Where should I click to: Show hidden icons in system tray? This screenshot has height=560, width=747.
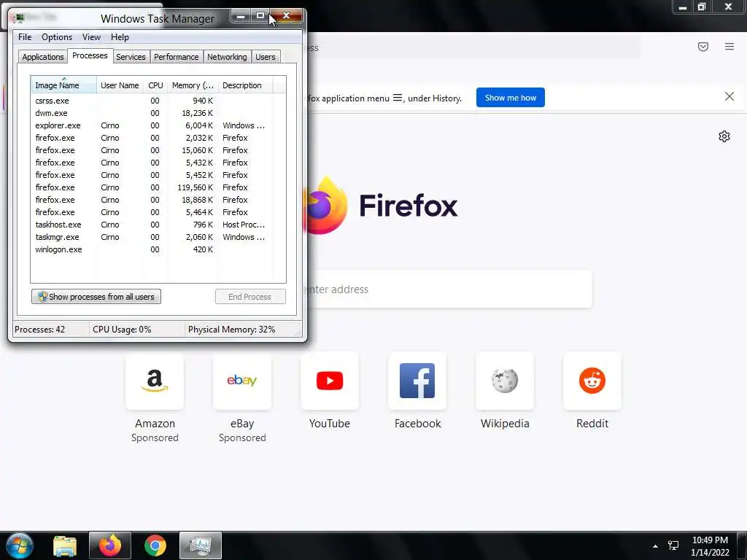pos(656,546)
